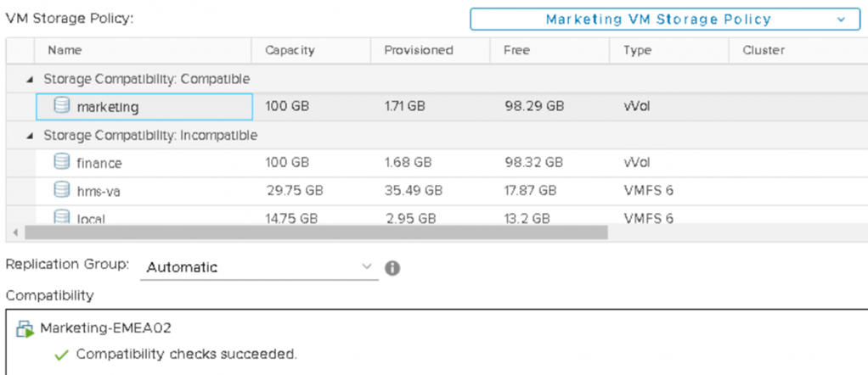Click the hms-va datastore icon

(x=62, y=191)
